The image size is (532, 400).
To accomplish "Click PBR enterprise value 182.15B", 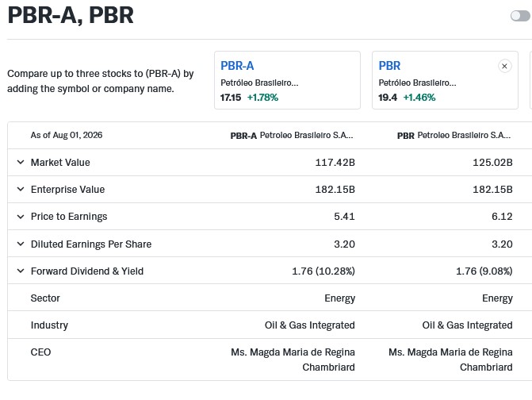I will (492, 189).
